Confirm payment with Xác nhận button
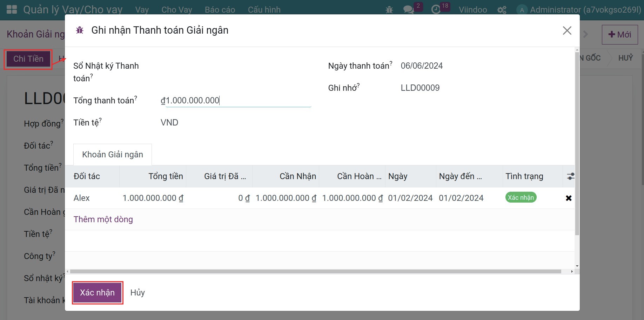Screen dimensions: 644x320 98,293
